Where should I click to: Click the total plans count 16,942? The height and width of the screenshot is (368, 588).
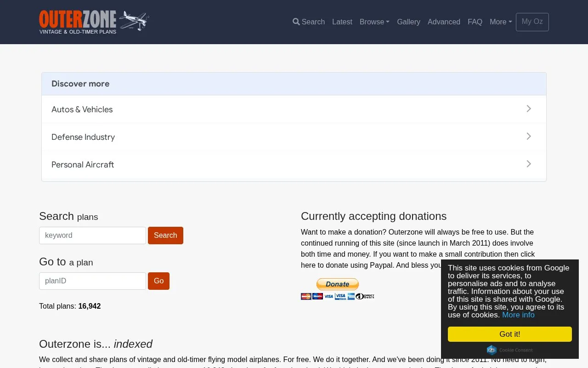coord(90,306)
